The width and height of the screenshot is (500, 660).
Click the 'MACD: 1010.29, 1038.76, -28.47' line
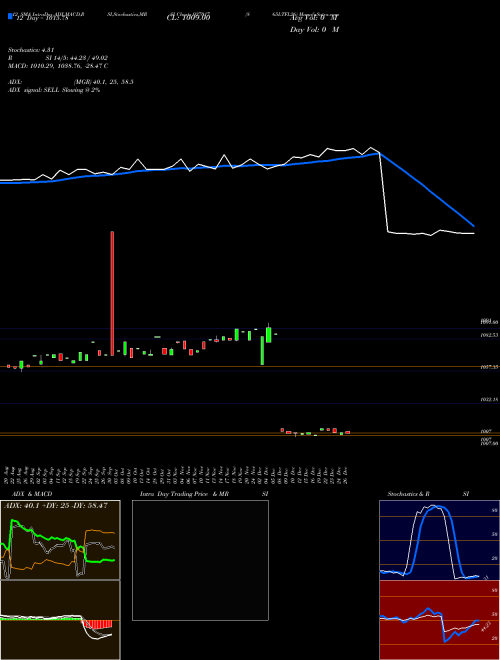tap(58, 66)
